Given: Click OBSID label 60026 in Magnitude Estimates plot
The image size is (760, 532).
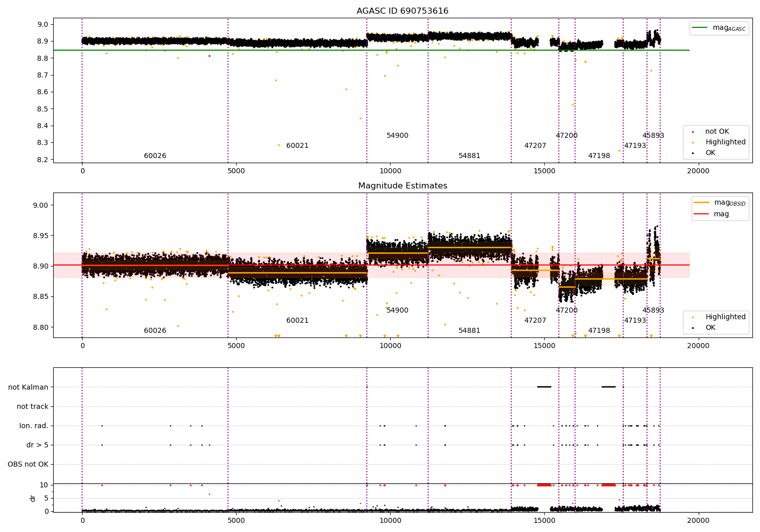Looking at the screenshot, I should pos(155,331).
